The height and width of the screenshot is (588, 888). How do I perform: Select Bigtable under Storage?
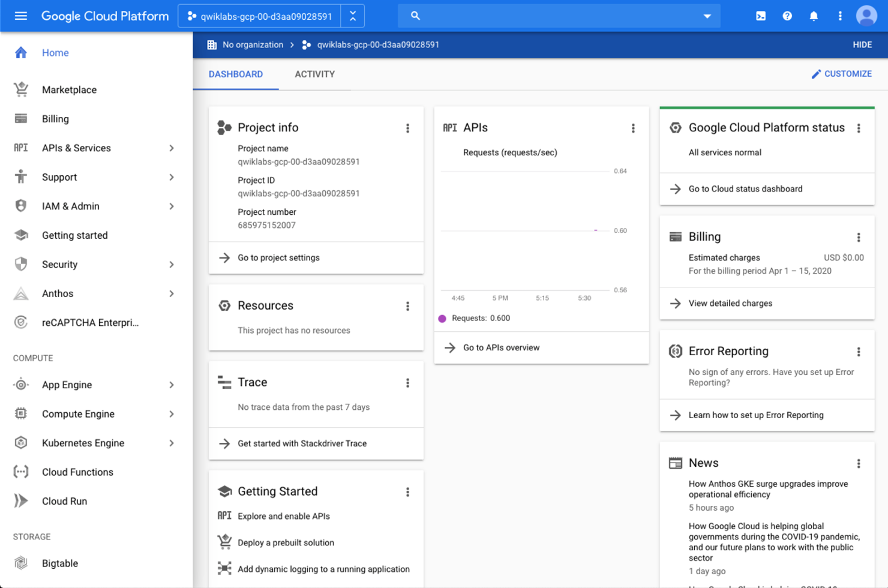[x=59, y=563]
